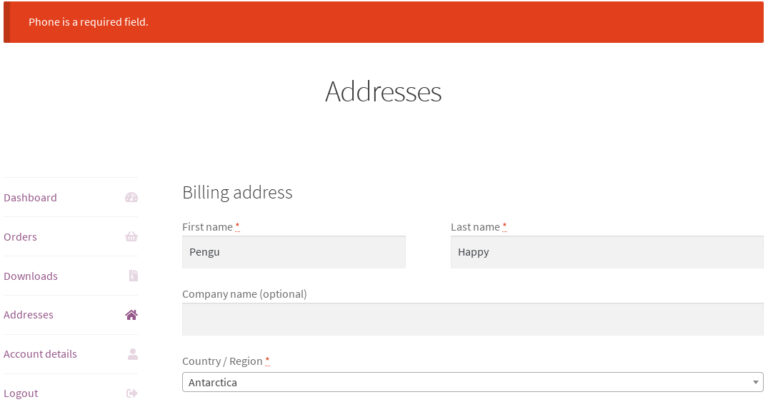
Task: Click the Logout text link
Action: point(21,393)
